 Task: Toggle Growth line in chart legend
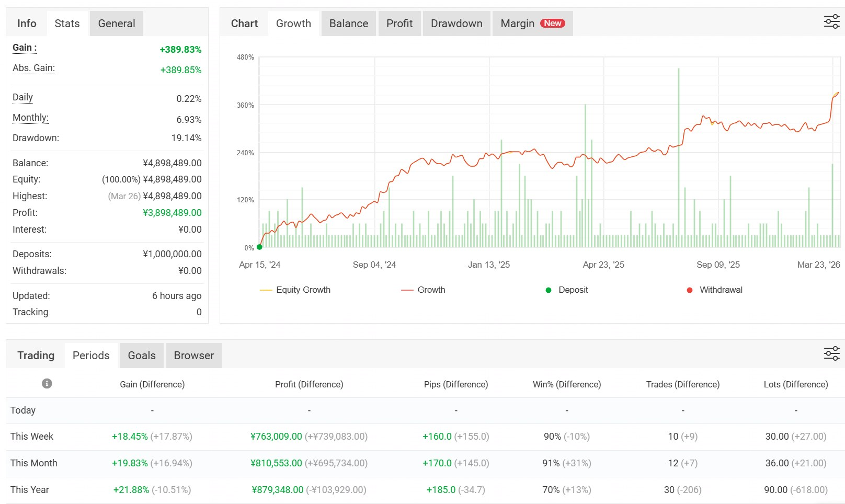coord(424,290)
